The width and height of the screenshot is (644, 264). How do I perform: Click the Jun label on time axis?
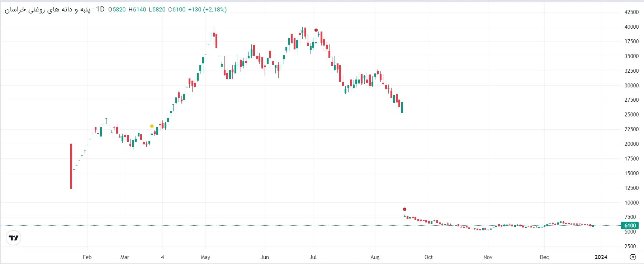(x=265, y=257)
